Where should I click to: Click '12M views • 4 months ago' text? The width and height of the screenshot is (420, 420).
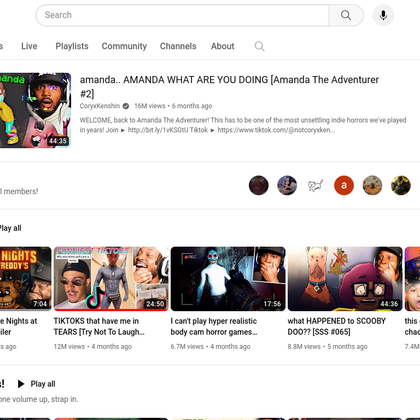(x=93, y=347)
